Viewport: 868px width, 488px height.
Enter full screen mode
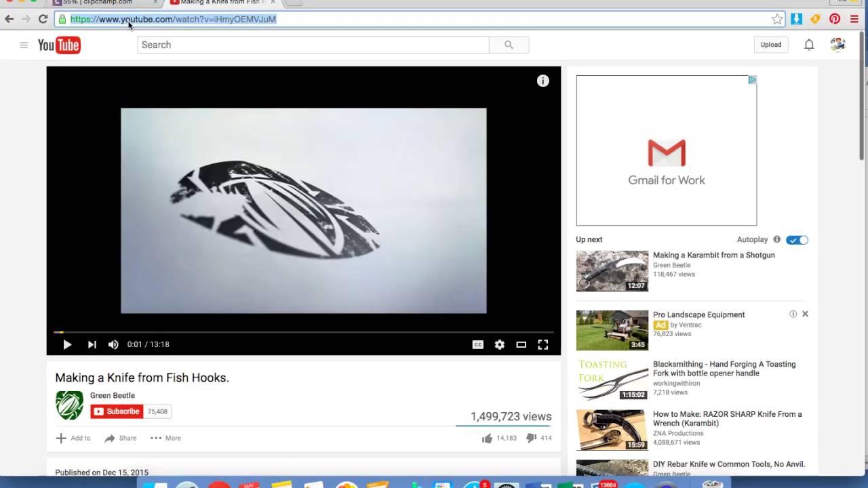pyautogui.click(x=543, y=344)
